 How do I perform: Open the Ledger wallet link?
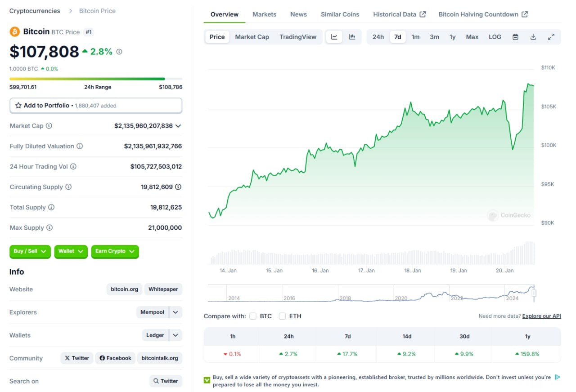[155, 335]
